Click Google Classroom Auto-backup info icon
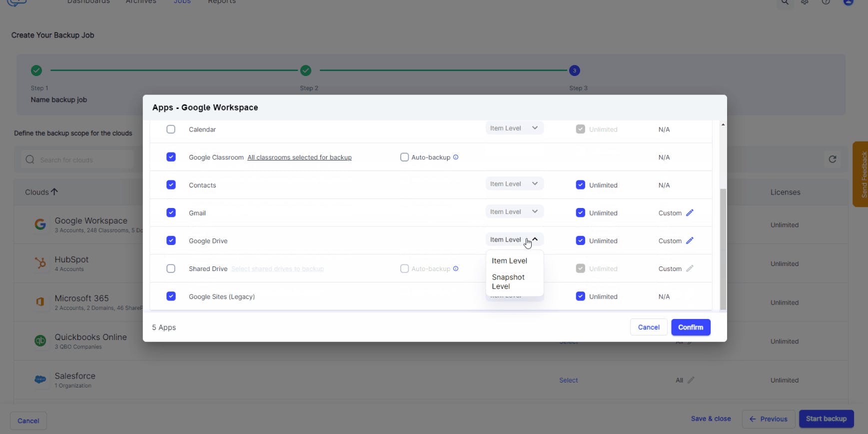 point(456,157)
